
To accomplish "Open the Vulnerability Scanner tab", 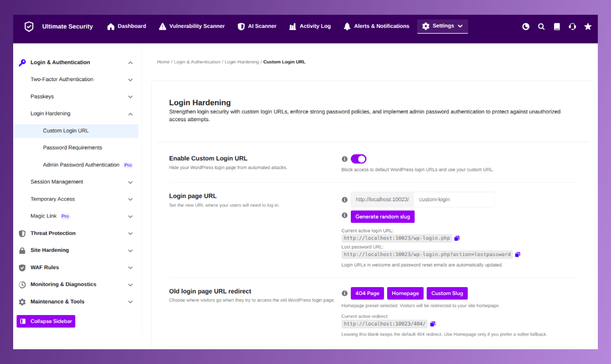I will [192, 26].
